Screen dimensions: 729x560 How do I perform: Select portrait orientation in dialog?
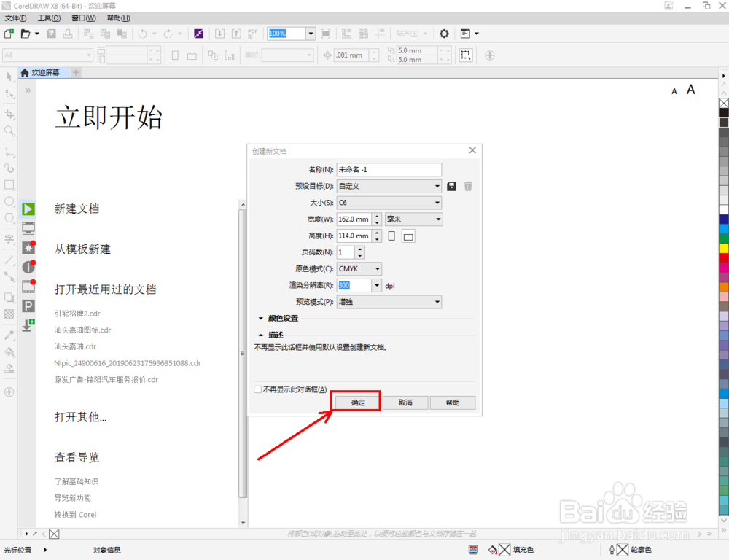(x=391, y=236)
